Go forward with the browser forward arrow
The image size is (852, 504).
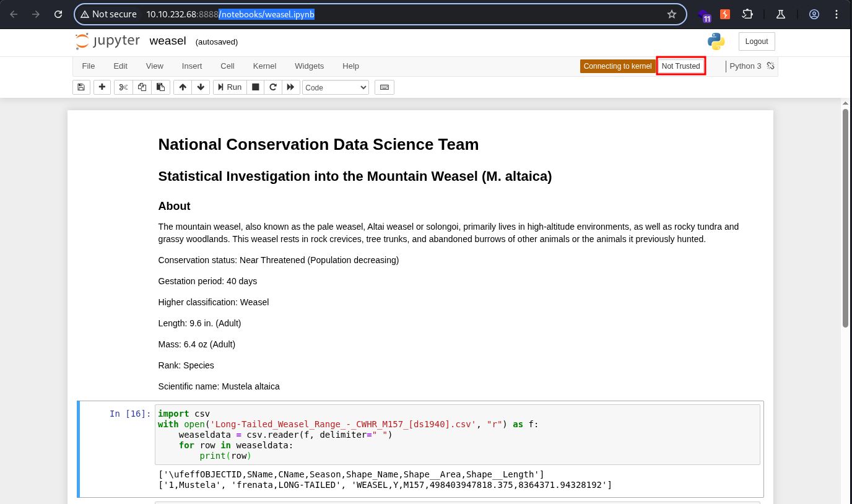pyautogui.click(x=36, y=14)
